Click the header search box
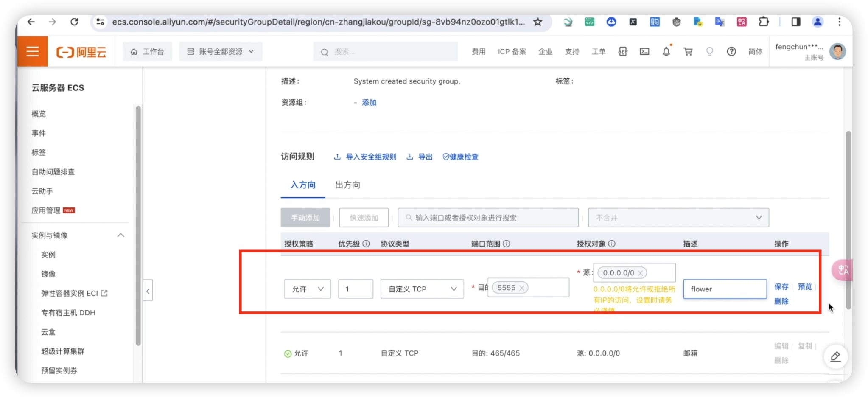 386,52
